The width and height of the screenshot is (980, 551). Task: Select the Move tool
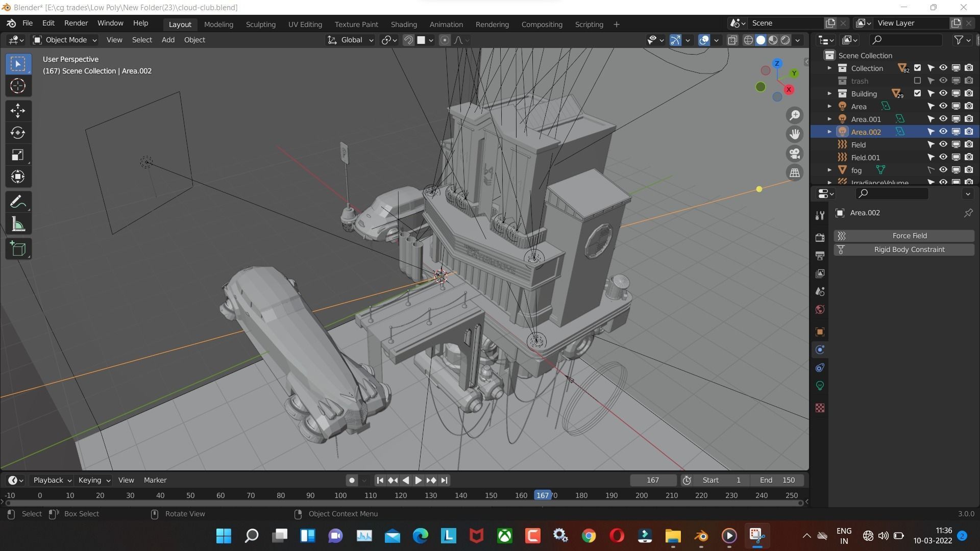[18, 111]
